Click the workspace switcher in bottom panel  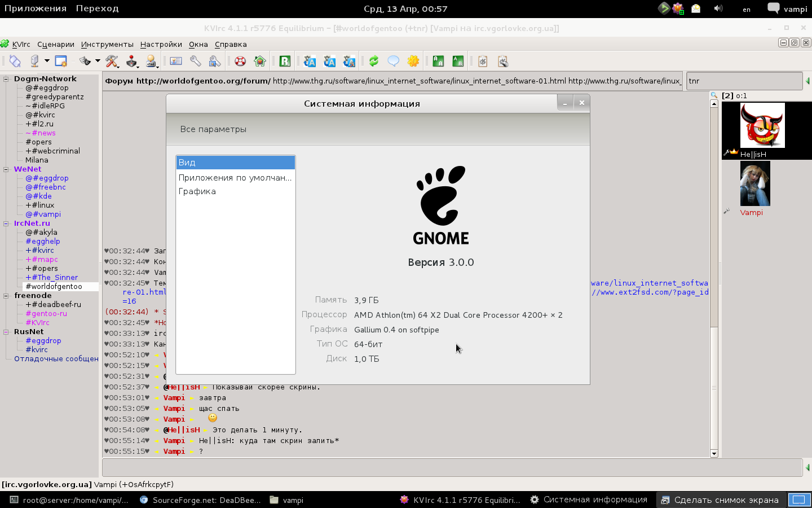point(799,500)
